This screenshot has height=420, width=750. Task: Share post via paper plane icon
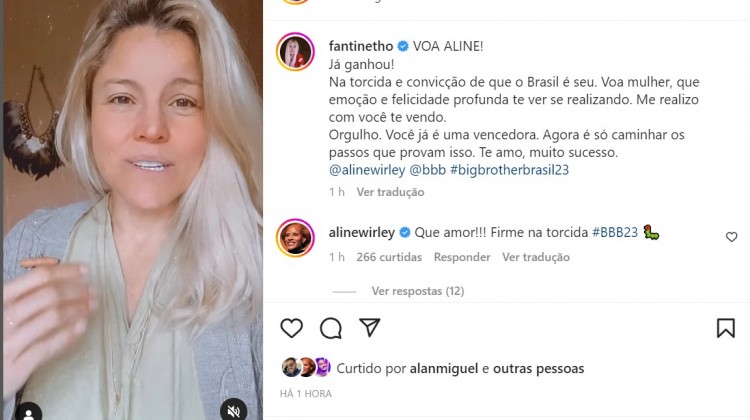coord(370,328)
